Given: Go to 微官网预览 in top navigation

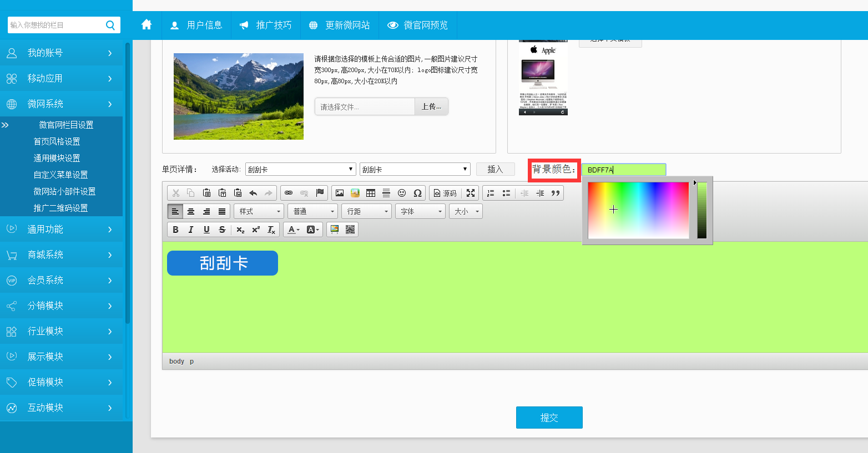Looking at the screenshot, I should tap(418, 25).
